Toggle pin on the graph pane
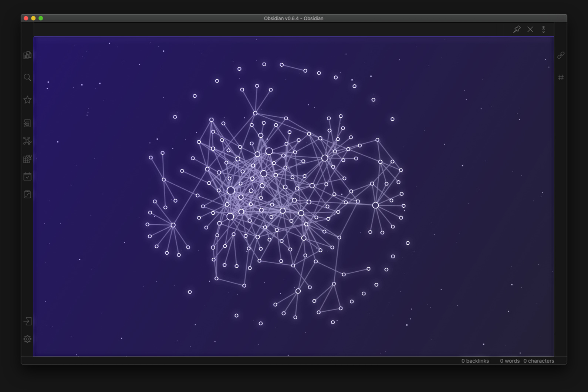 (517, 29)
